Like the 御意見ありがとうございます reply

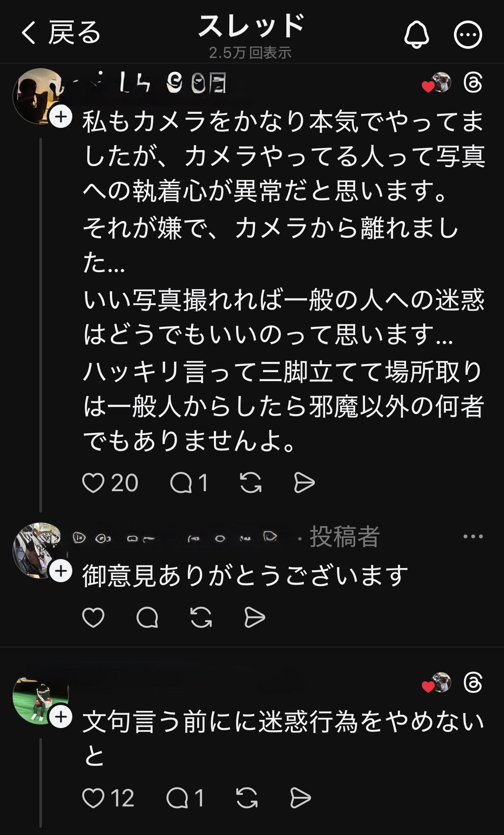(93, 617)
